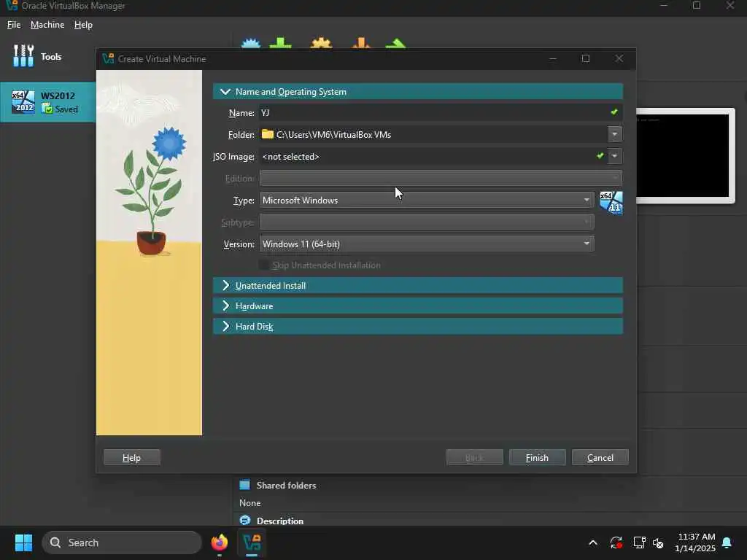The width and height of the screenshot is (747, 560).
Task: Click the Windows 11 x64 OS type icon
Action: click(611, 203)
